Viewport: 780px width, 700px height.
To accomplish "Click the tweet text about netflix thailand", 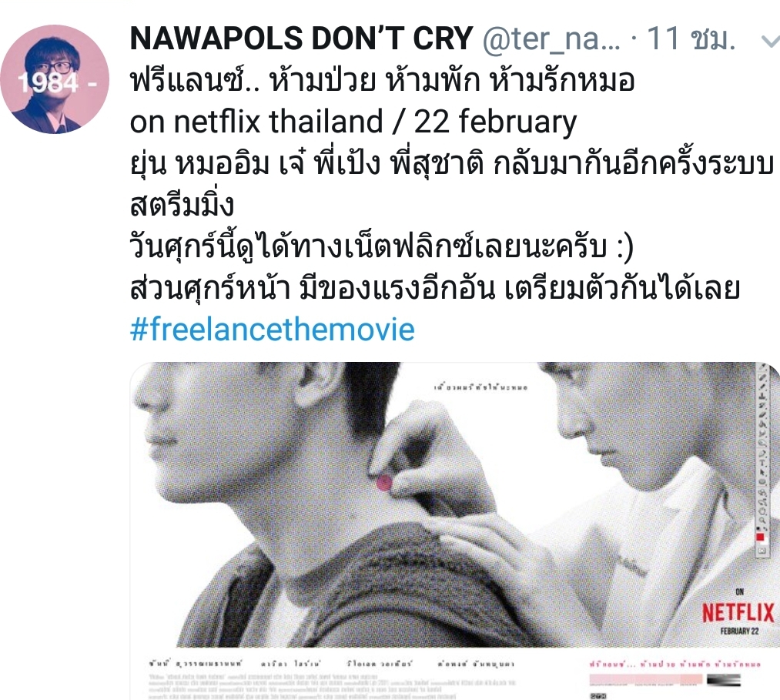I will point(353,122).
